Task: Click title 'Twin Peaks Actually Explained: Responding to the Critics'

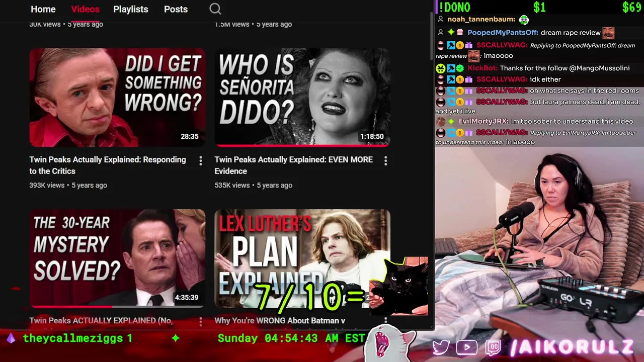Action: 108,165
